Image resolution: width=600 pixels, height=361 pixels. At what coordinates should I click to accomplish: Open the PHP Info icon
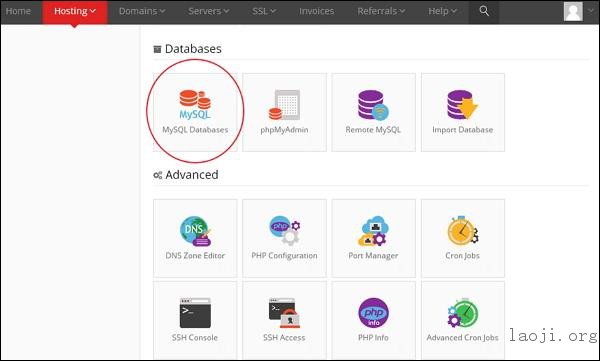pos(373,313)
